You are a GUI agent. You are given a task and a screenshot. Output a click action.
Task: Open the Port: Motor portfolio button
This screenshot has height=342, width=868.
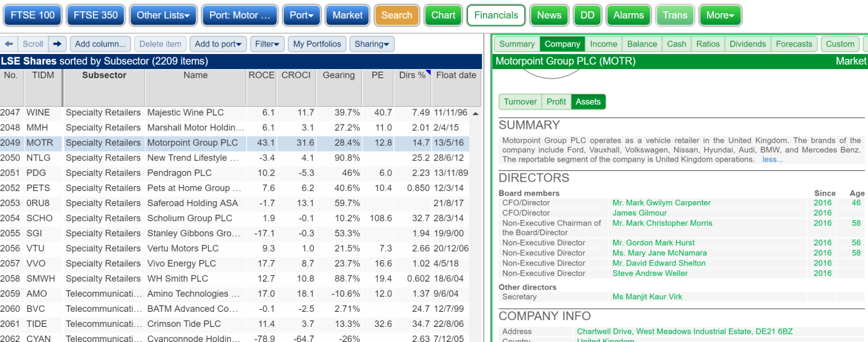click(x=240, y=15)
